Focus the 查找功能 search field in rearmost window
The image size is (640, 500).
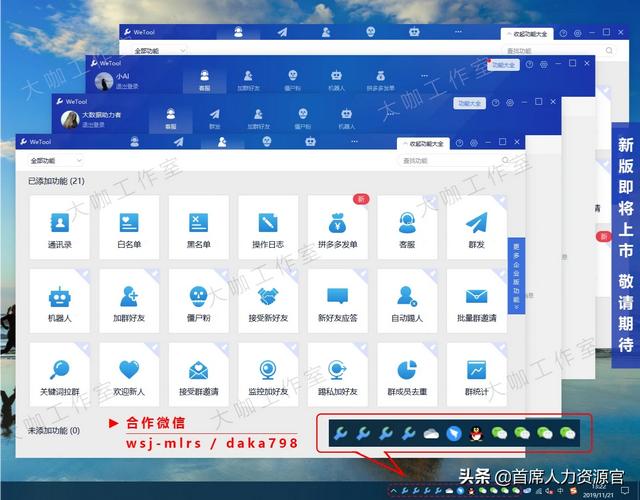560,51
